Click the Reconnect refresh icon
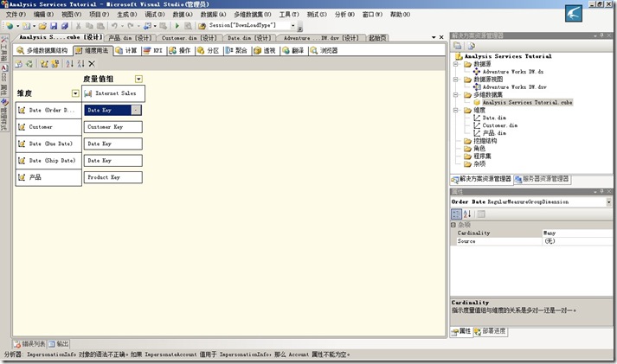 point(29,64)
